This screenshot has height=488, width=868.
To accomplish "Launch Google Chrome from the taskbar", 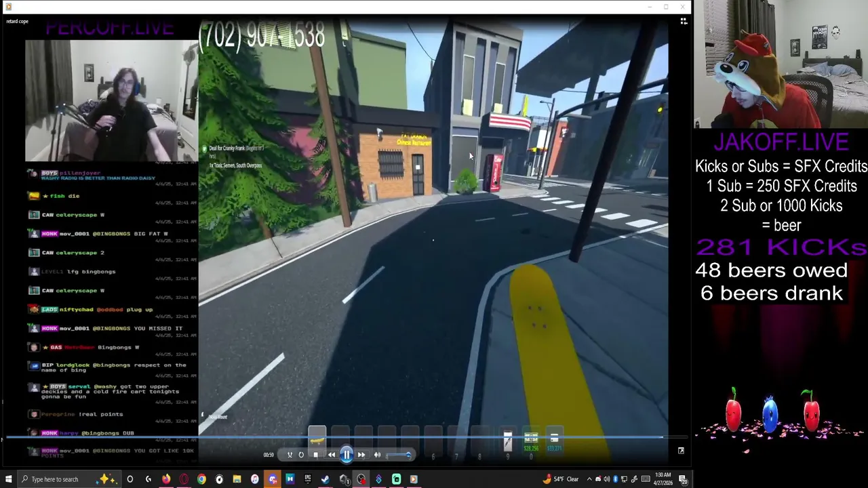I will 201,479.
